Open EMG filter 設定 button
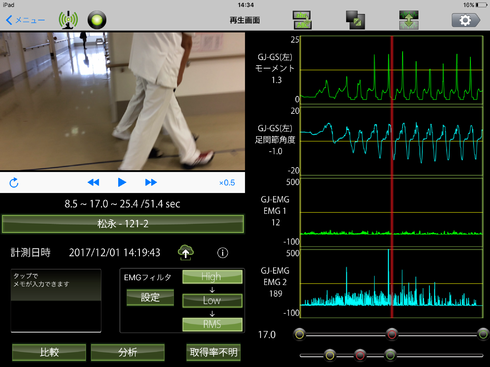This screenshot has width=490, height=367. pyautogui.click(x=150, y=297)
